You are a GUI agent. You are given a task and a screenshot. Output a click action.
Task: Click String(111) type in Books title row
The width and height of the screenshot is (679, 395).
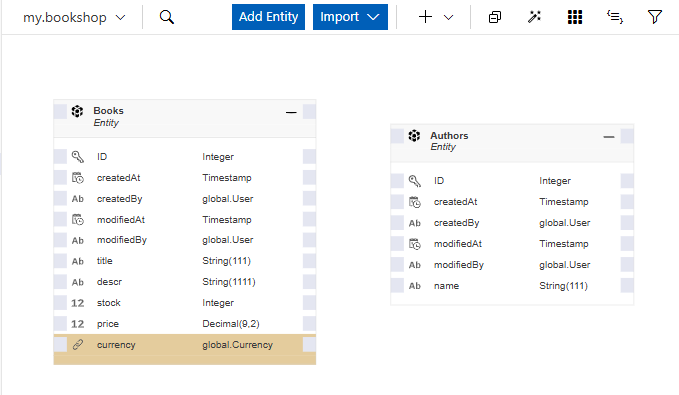(x=226, y=261)
